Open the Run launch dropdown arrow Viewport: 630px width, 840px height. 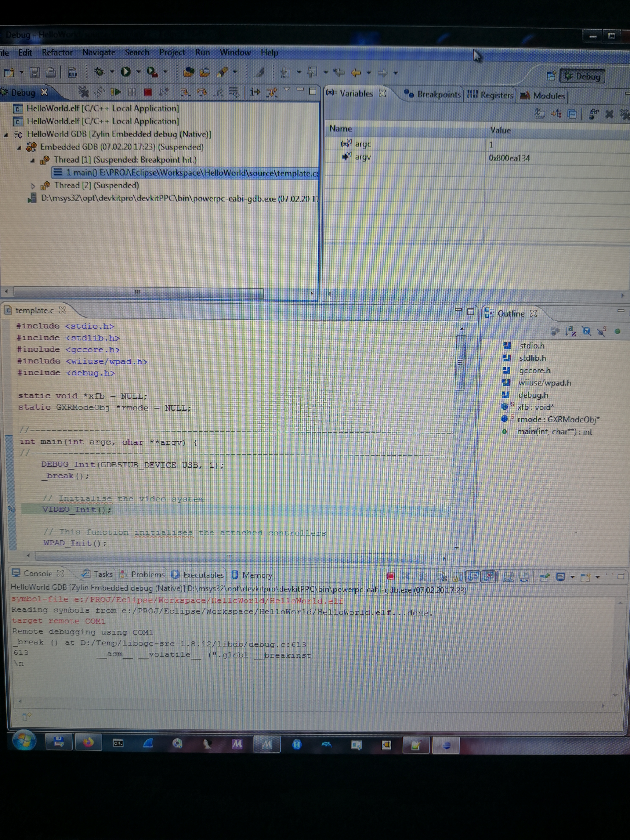(x=139, y=71)
